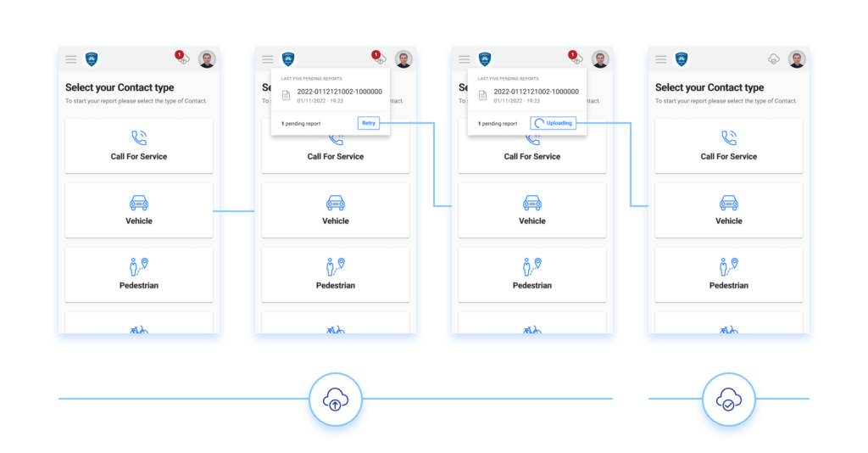Select Call For Service on the leftmost screen
The height and width of the screenshot is (453, 868).
[x=139, y=146]
